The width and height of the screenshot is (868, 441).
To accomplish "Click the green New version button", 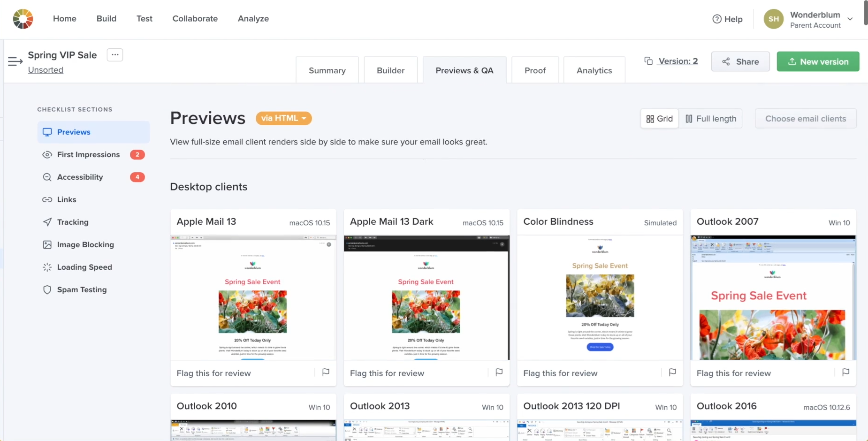I will click(x=818, y=62).
